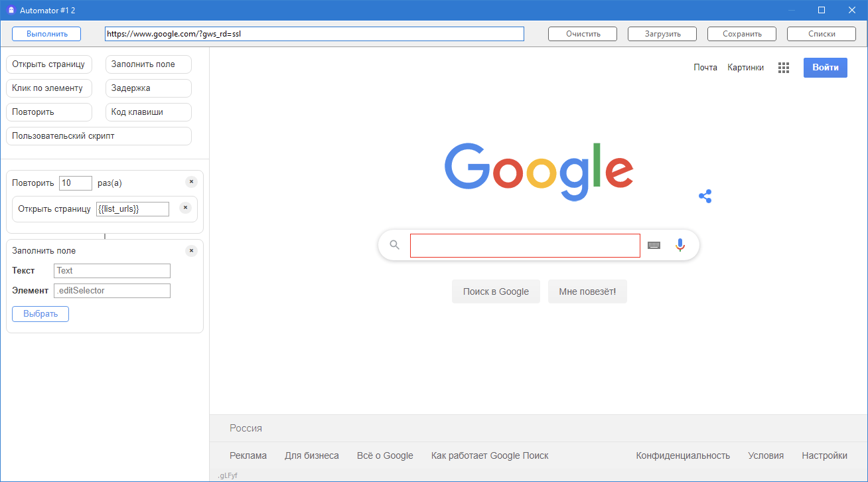Add a Код клавиши action

149,112
